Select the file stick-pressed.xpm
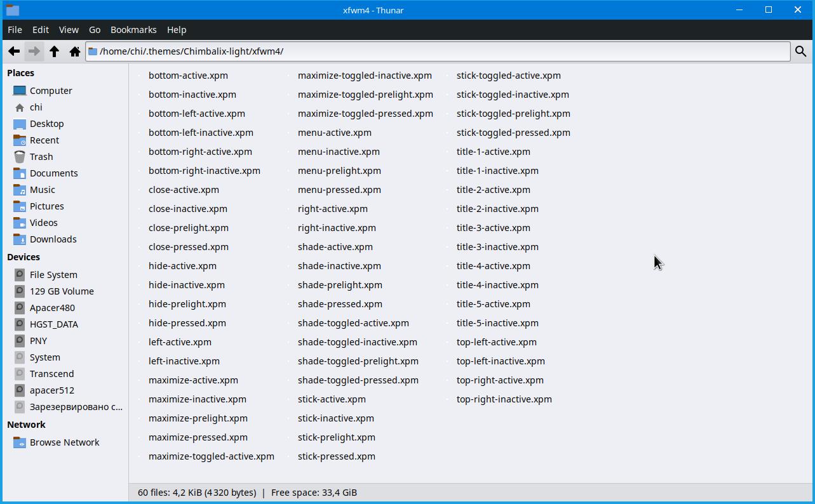This screenshot has width=815, height=504. 337,456
